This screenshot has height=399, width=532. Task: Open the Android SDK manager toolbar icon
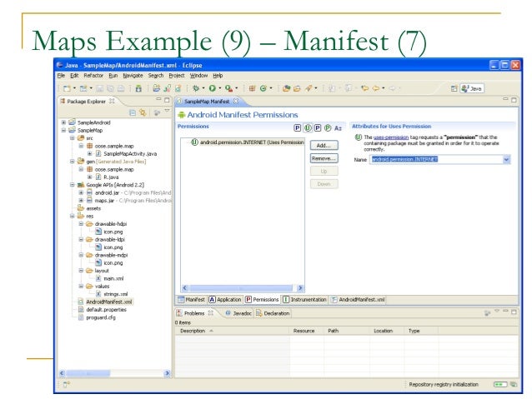(x=138, y=88)
